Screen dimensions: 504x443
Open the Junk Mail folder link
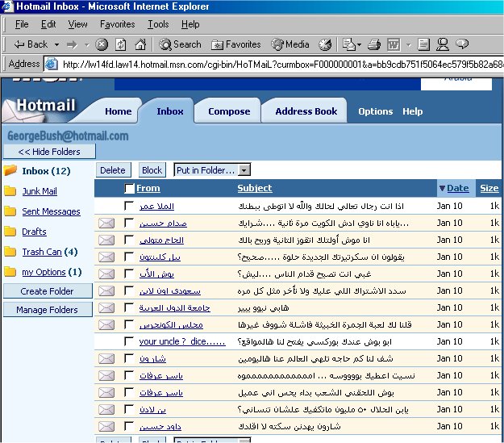40,191
